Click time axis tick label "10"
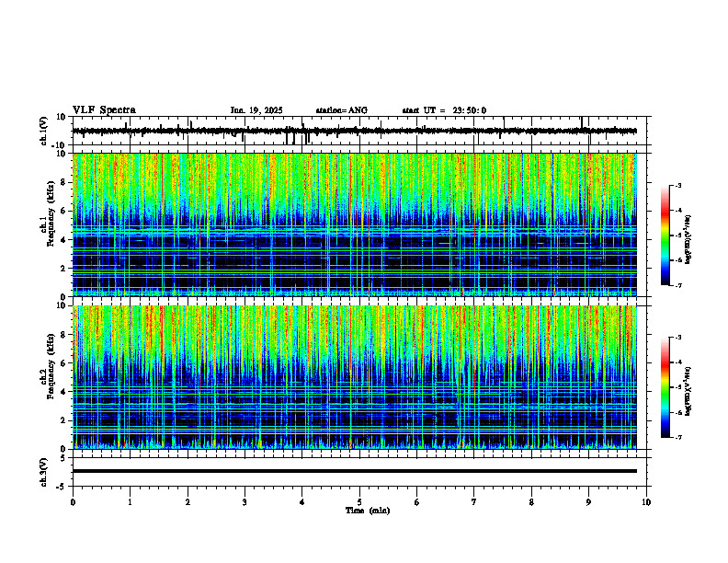Image resolution: width=728 pixels, height=563 pixels. tap(646, 502)
